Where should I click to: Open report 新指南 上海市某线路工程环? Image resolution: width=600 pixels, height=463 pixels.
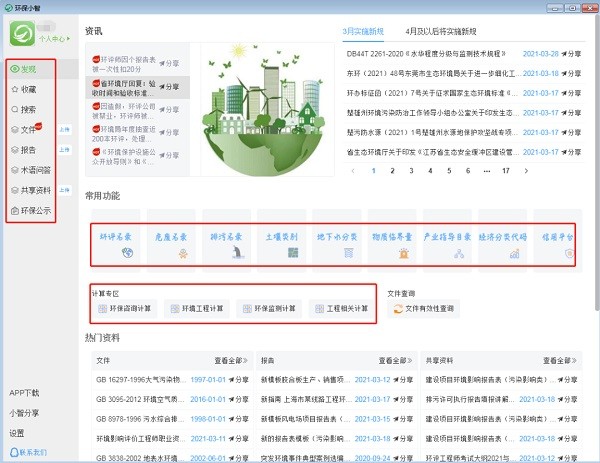(307, 399)
